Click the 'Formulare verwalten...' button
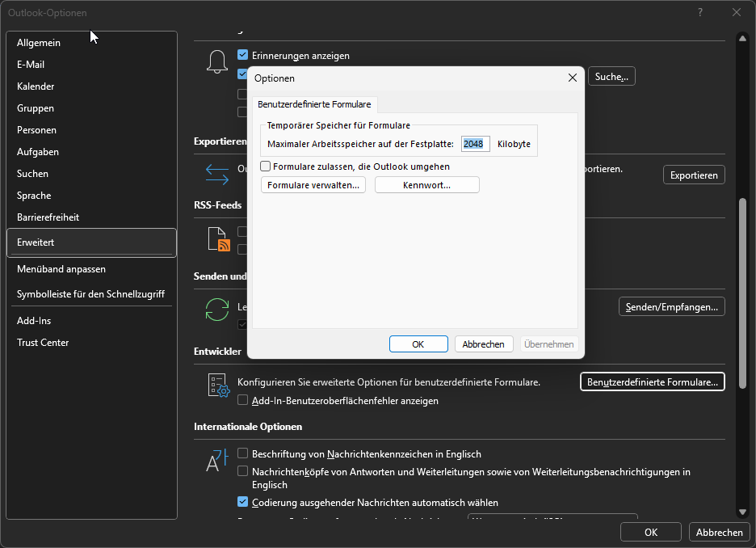Image resolution: width=756 pixels, height=548 pixels. coord(313,185)
